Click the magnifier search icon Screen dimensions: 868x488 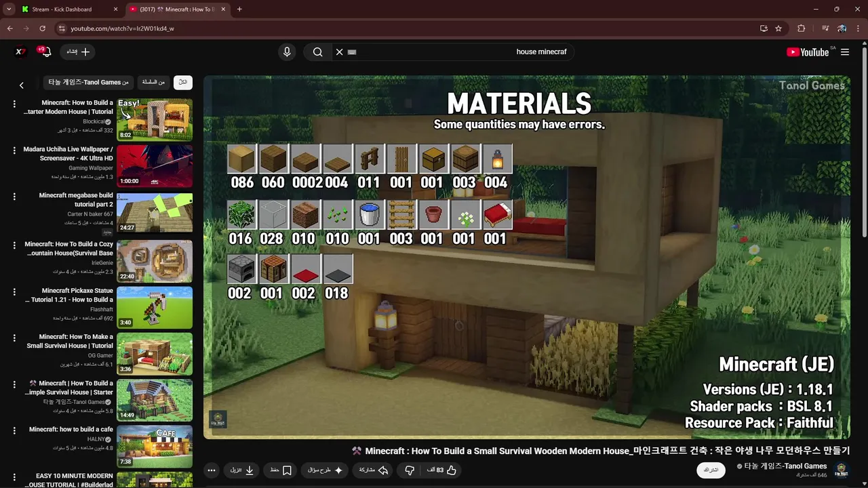click(317, 52)
